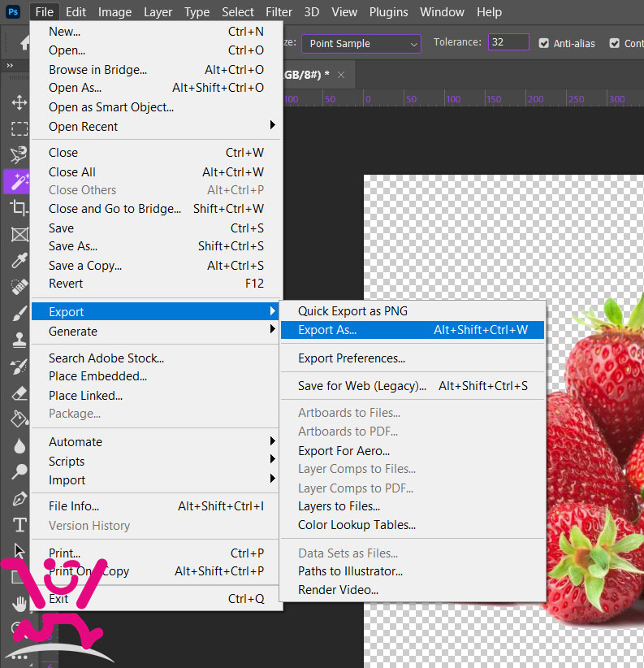This screenshot has width=644, height=668.
Task: Click Open as Smart Object
Action: tap(156, 107)
